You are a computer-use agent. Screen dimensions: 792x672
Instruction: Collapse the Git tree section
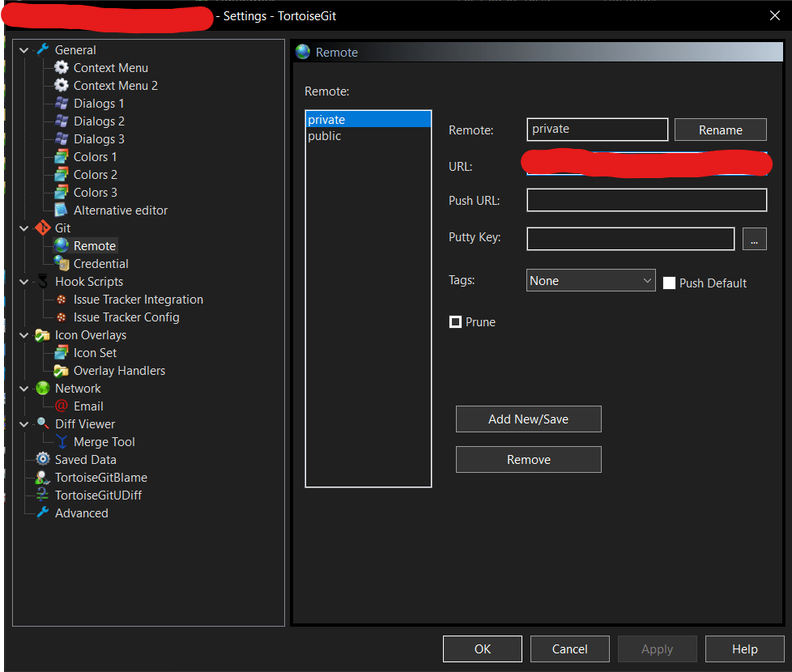click(23, 228)
